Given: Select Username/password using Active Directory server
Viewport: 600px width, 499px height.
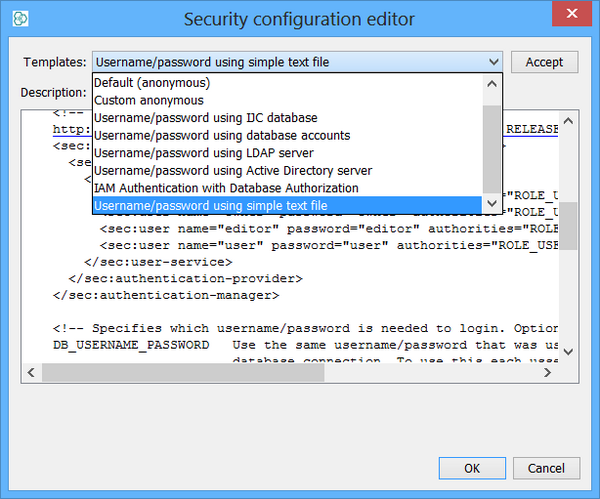Looking at the screenshot, I should click(x=233, y=170).
